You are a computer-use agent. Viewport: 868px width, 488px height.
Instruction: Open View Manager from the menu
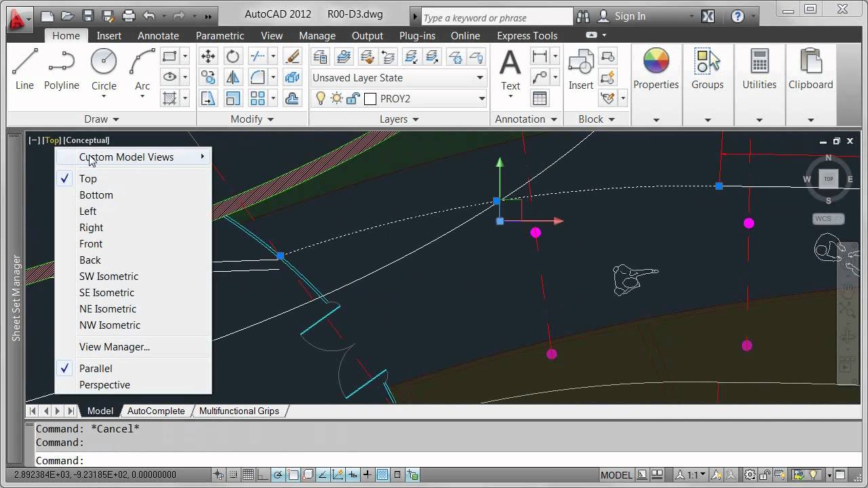click(x=115, y=347)
